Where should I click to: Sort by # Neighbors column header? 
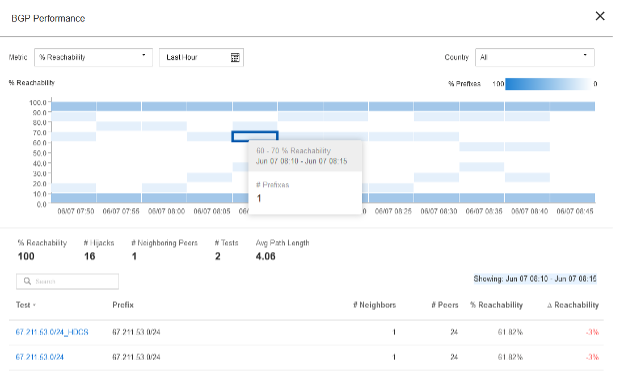[374, 305]
